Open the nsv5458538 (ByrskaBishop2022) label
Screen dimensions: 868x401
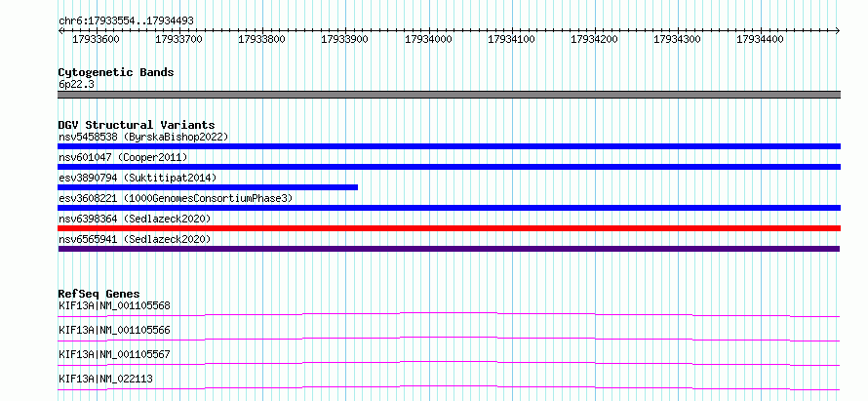click(143, 137)
